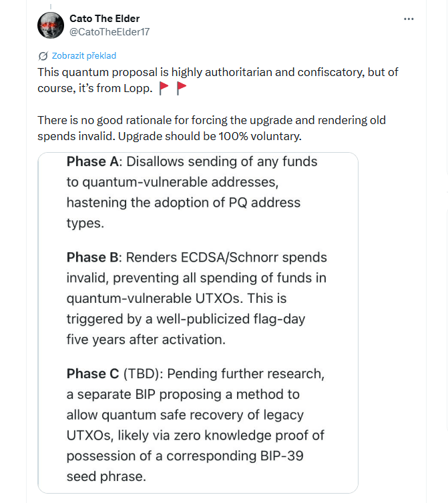Screen dimensions: 448x503
Task: Open the 'Cato The Elder' display name
Action: point(104,18)
